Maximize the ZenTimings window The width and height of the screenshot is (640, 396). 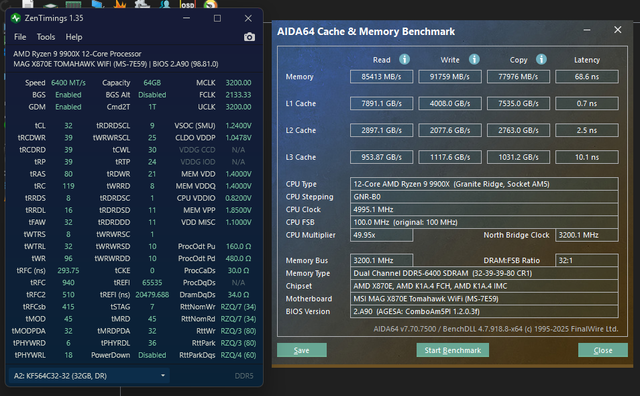(217, 18)
